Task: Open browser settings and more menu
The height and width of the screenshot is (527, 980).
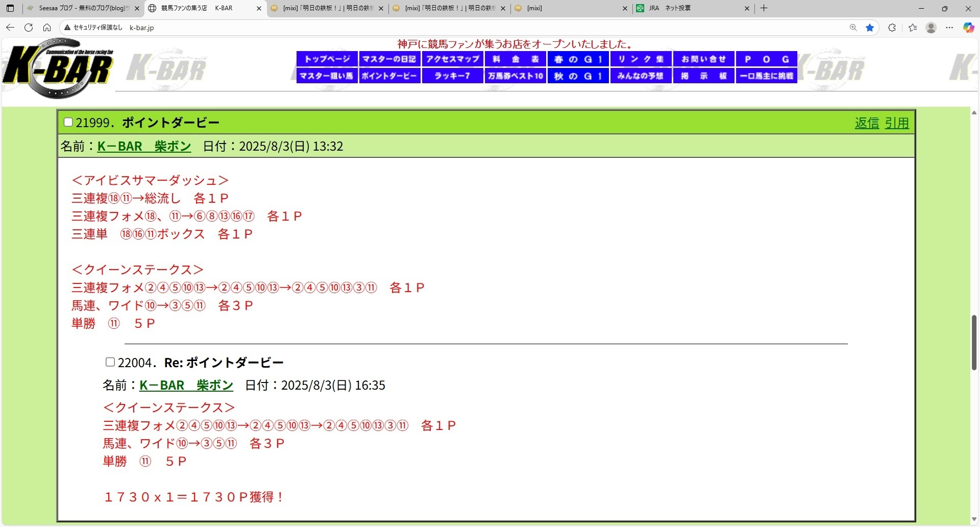Action: coord(949,28)
